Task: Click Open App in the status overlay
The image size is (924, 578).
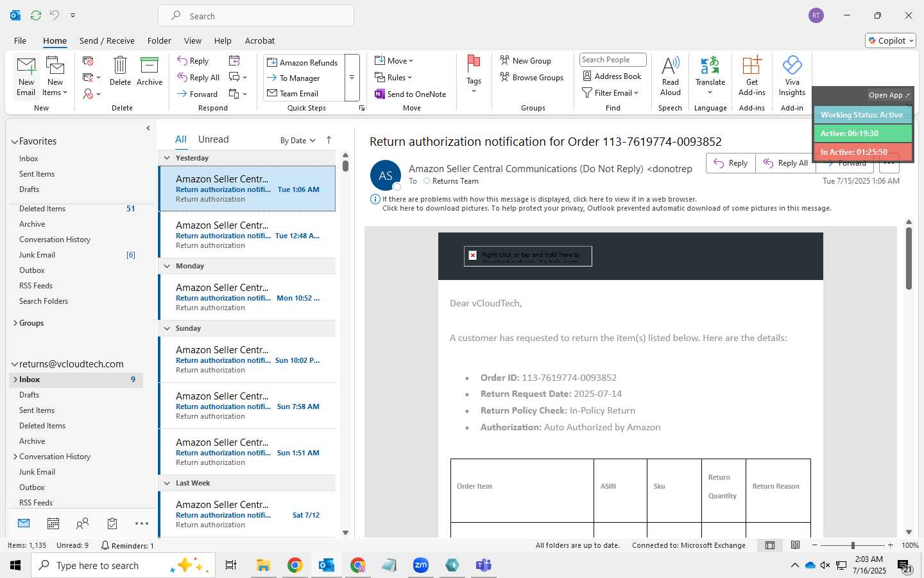Action: click(889, 95)
